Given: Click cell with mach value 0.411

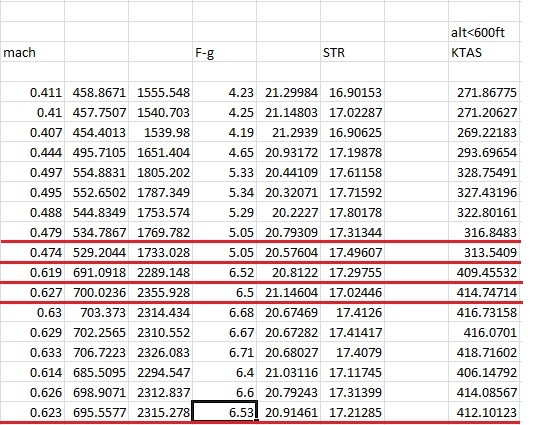Looking at the screenshot, I should 32,92.
